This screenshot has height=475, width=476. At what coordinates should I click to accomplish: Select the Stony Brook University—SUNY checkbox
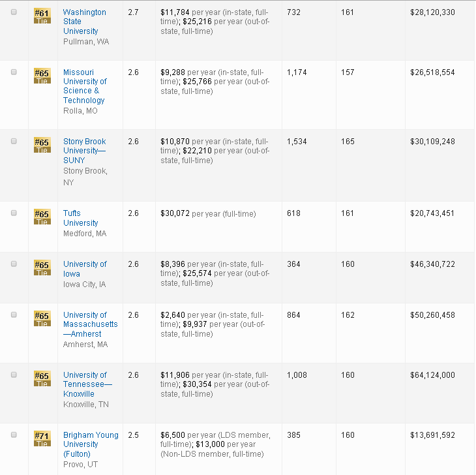point(14,142)
